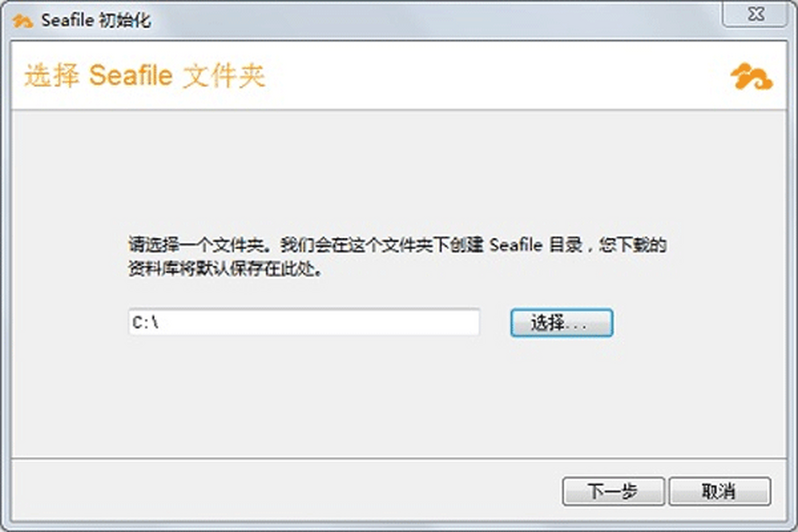Screen dimensions: 798x532
Task: Click the line 资料库将默认保存在此处
Action: 225,271
